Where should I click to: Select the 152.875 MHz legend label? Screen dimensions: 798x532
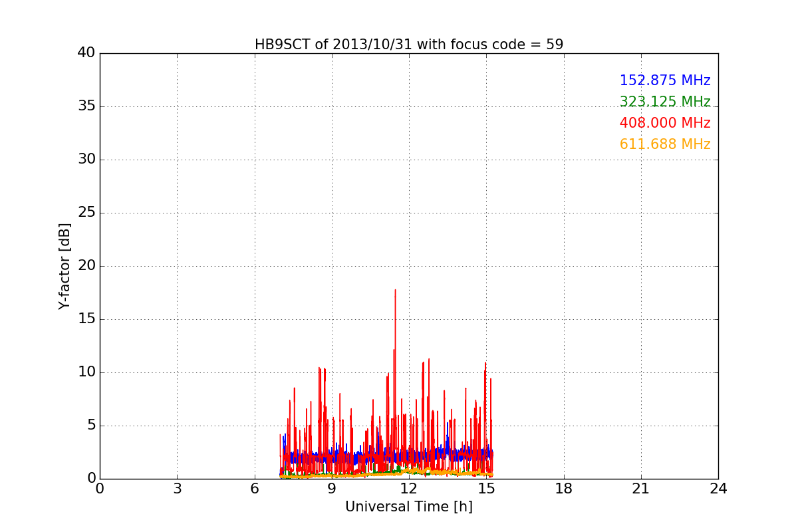pyautogui.click(x=665, y=80)
